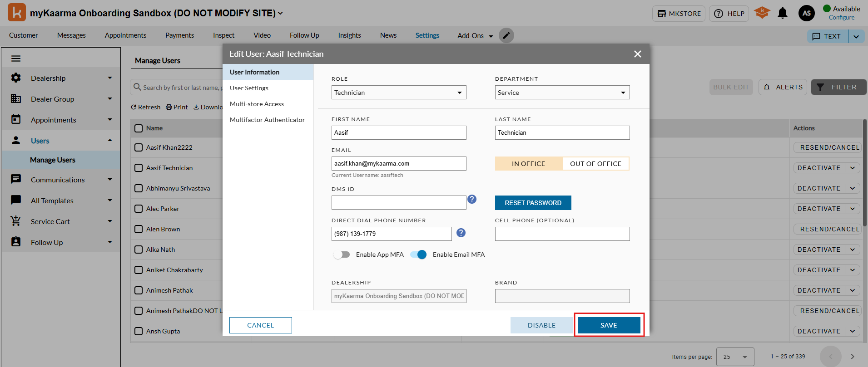Check the Name header select-all checkbox
Image resolution: width=868 pixels, height=367 pixels.
click(139, 128)
